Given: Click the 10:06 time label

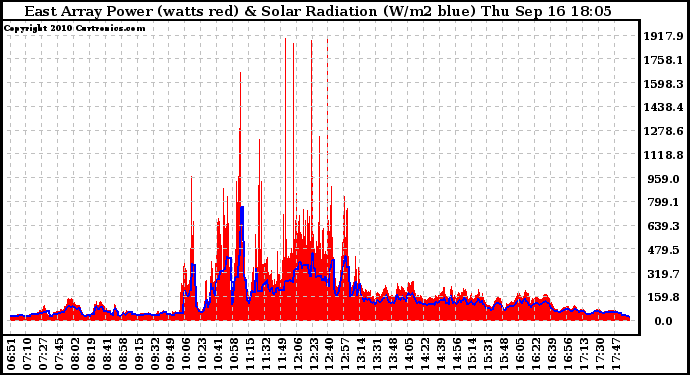Looking at the screenshot, I should (186, 353).
